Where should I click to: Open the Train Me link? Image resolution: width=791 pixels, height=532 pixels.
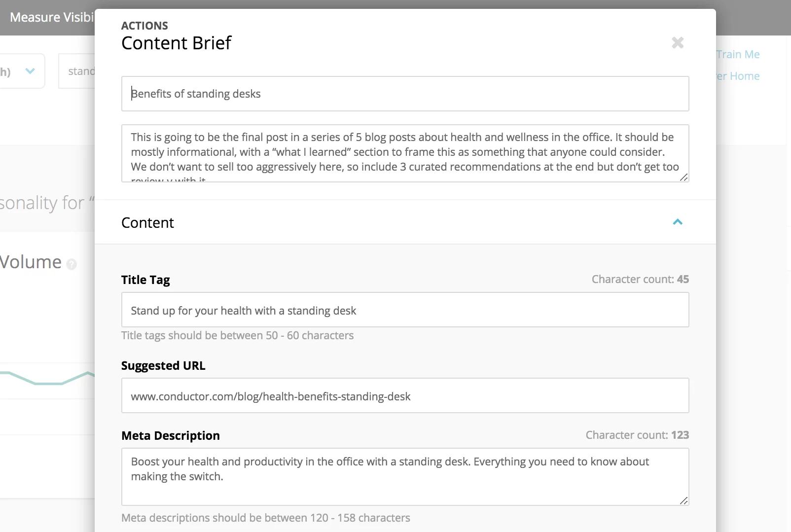pos(737,54)
